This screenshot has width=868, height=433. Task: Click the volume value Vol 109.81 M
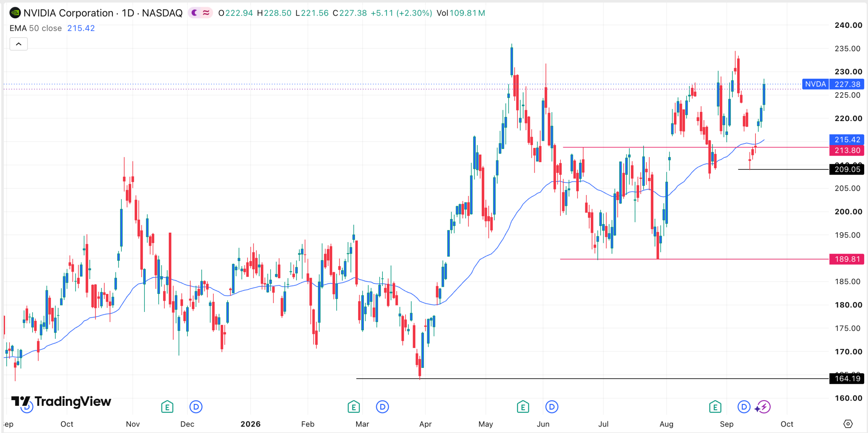[461, 13]
